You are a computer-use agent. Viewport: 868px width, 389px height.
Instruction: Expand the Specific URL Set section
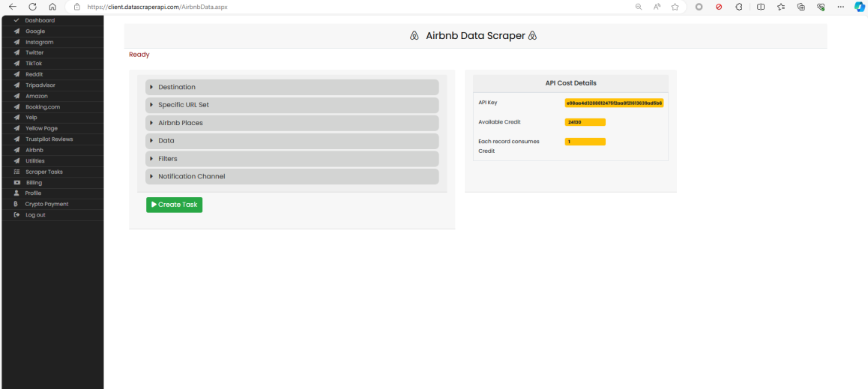[x=292, y=105]
